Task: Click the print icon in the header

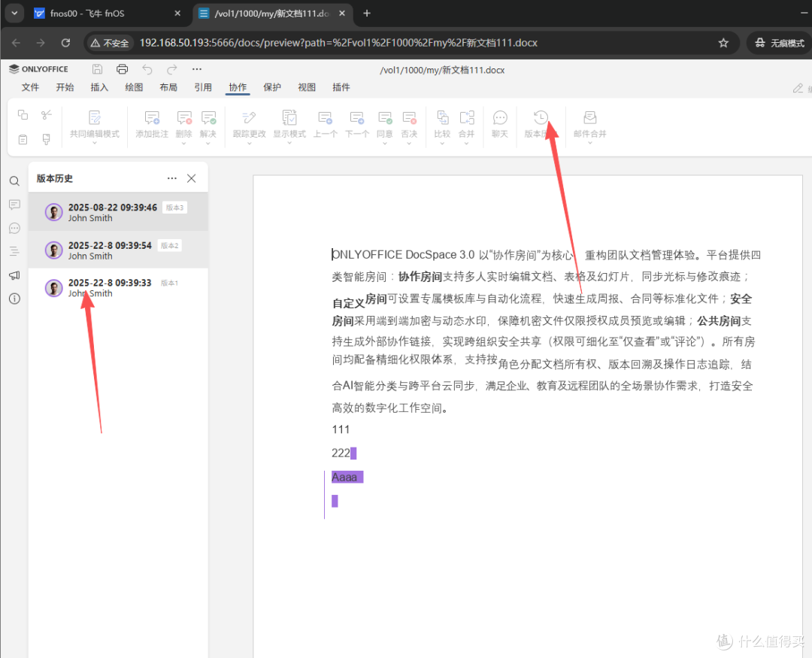Action: point(123,69)
